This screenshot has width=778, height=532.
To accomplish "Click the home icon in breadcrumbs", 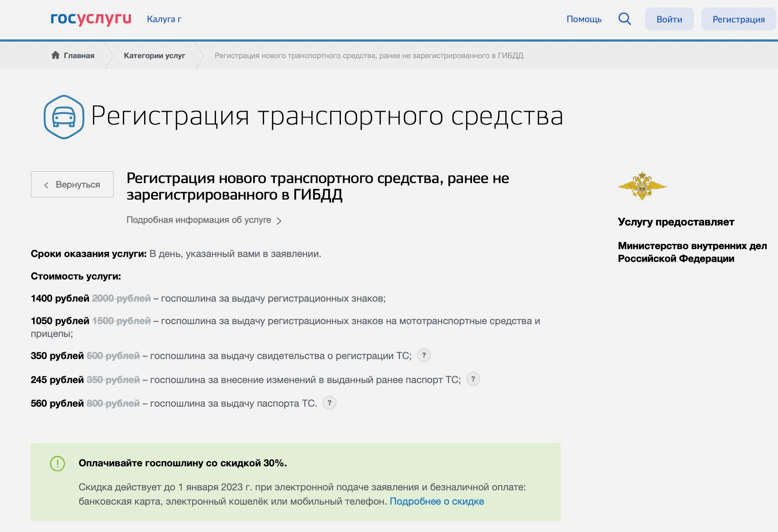I will point(56,55).
